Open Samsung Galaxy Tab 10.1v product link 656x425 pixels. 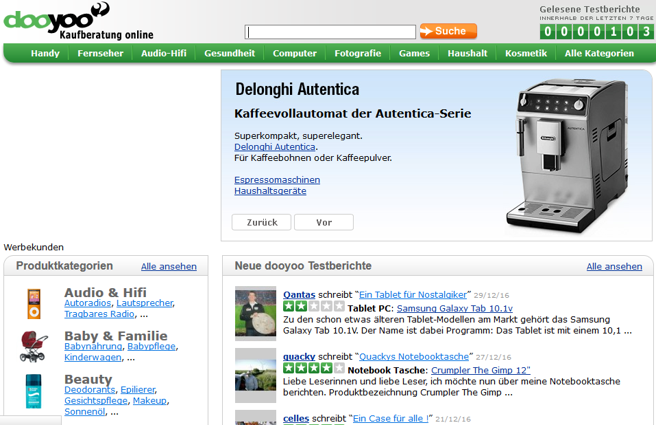[x=455, y=308]
